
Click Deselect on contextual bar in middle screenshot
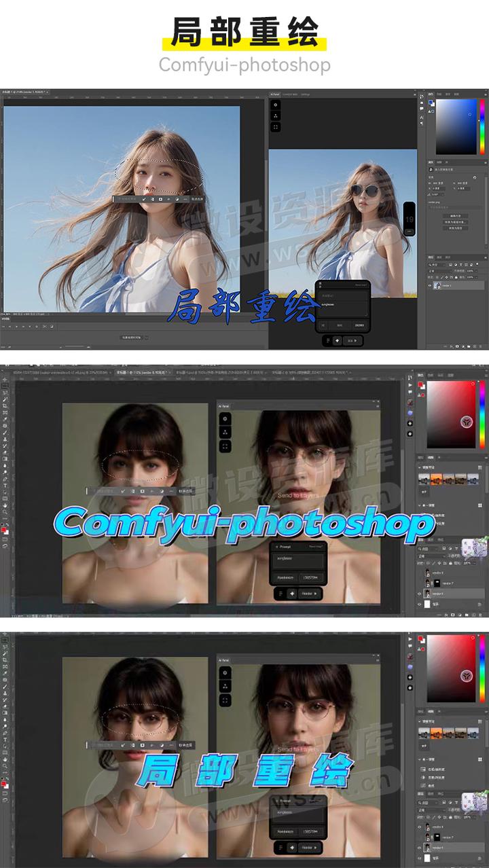click(x=185, y=490)
